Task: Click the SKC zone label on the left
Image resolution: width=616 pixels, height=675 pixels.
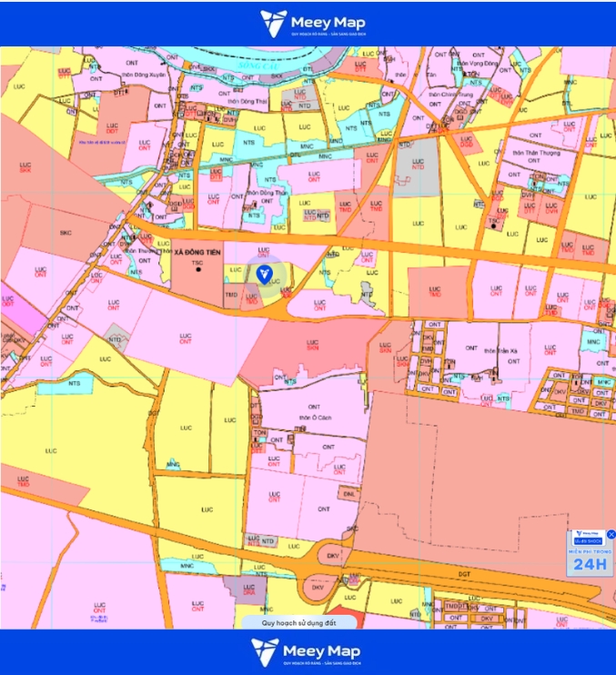Action: click(x=66, y=233)
